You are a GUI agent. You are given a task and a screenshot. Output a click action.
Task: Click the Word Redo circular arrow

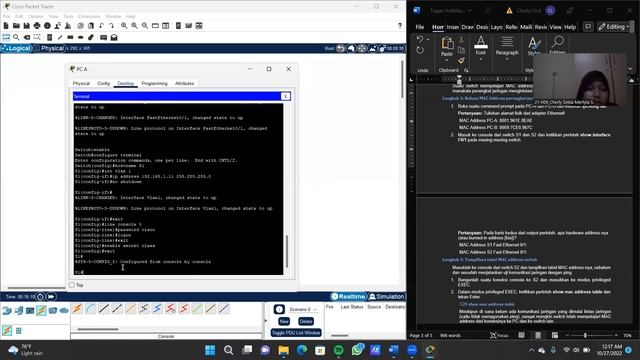pyautogui.click(x=420, y=50)
